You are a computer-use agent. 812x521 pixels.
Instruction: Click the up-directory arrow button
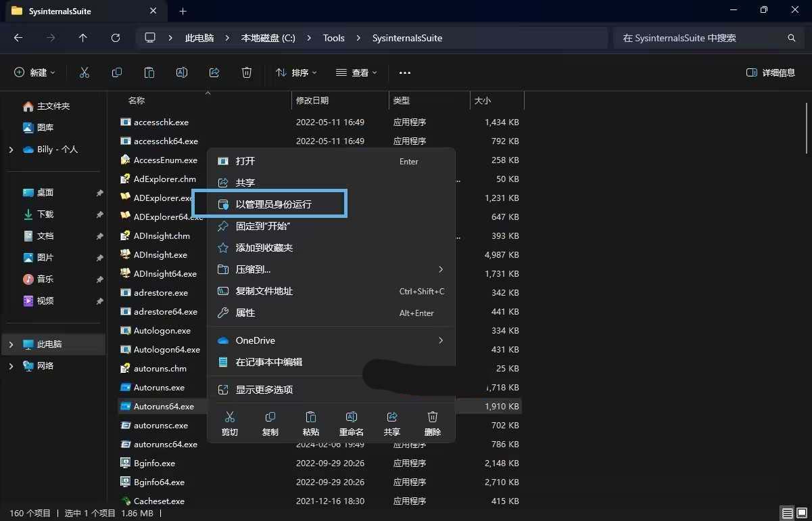(83, 38)
